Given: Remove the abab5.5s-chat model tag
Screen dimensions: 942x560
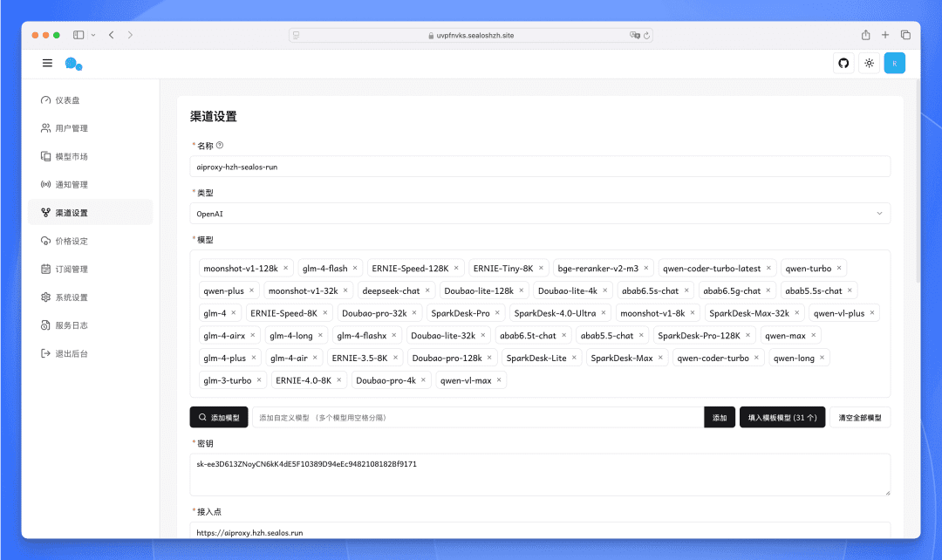Looking at the screenshot, I should tap(850, 290).
